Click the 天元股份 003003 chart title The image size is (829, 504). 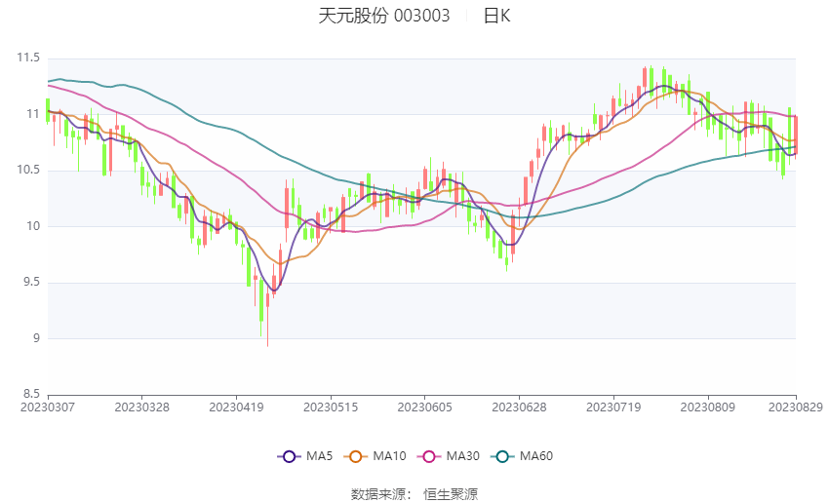[384, 16]
